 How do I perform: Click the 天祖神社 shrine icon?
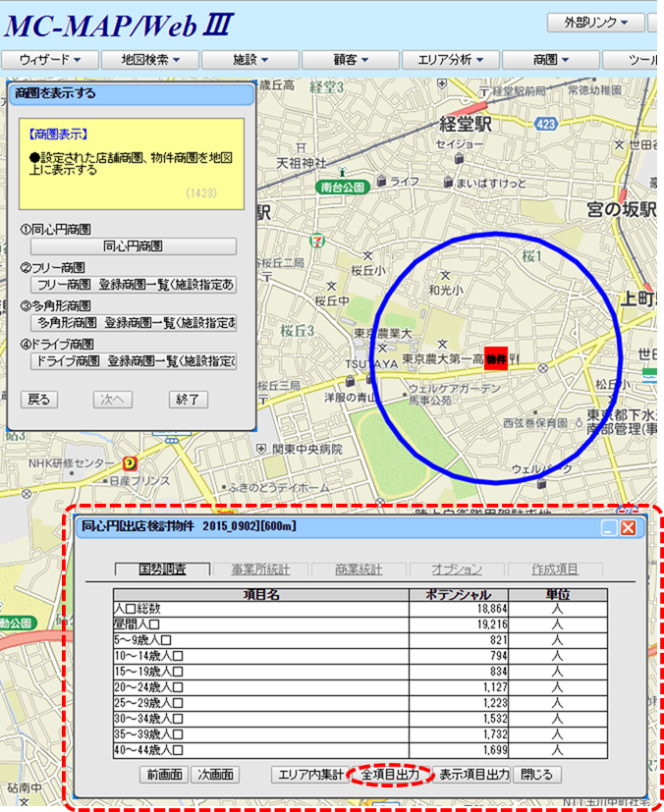coord(302,149)
